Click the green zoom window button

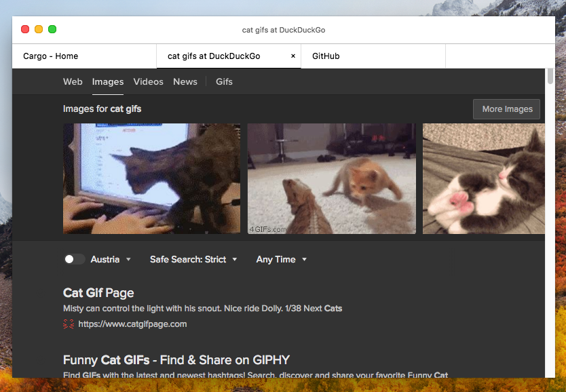coord(52,29)
